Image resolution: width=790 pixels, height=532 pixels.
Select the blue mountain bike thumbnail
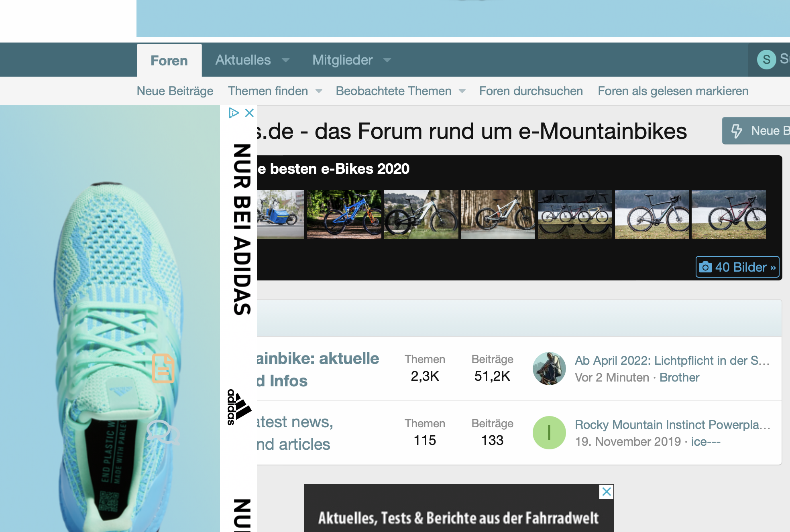coord(344,215)
